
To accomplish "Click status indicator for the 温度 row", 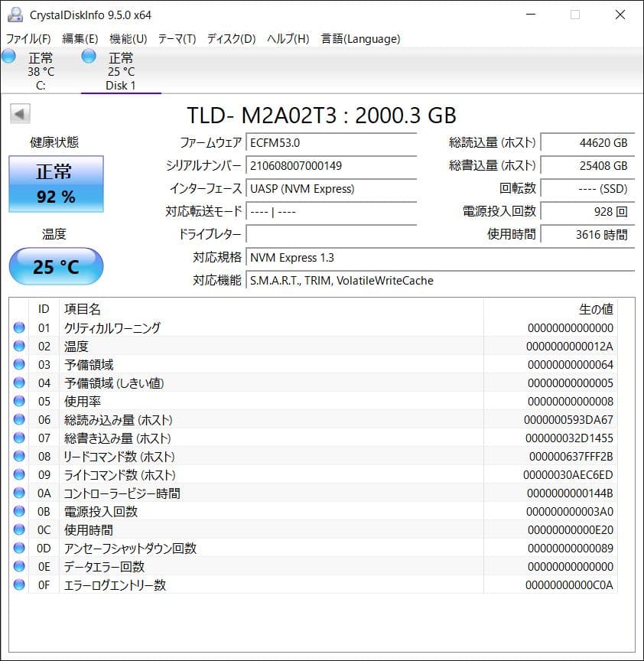I will 18,347.
